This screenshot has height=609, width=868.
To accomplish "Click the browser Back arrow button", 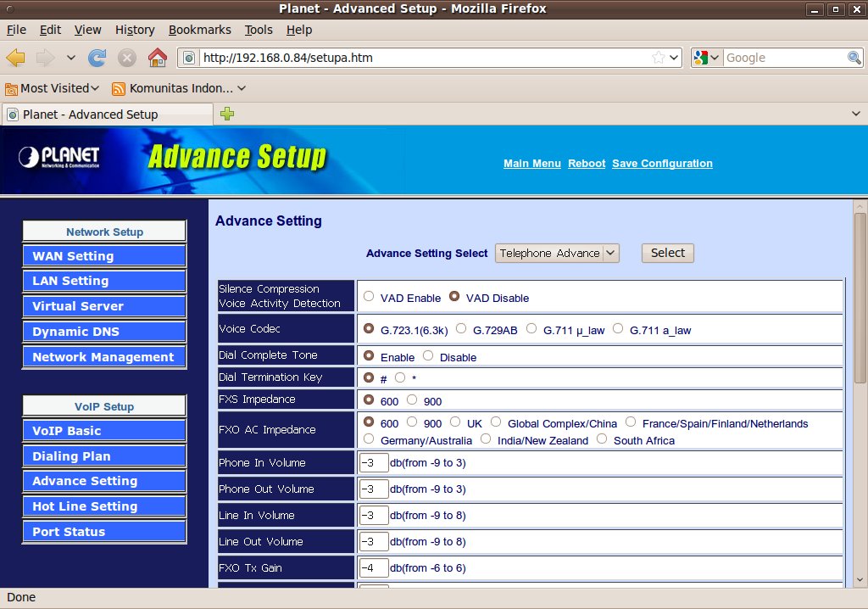I will pyautogui.click(x=16, y=58).
